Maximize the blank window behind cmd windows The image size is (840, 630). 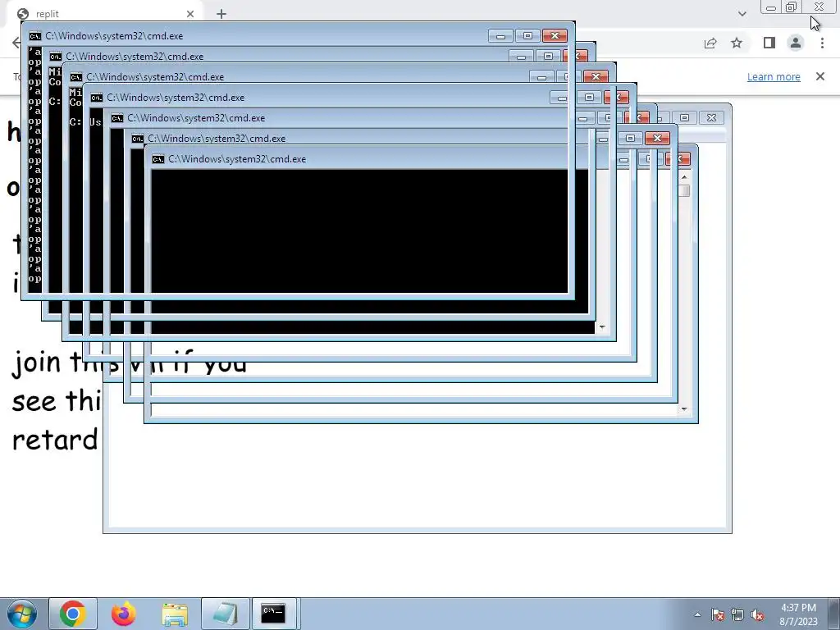coord(685,117)
